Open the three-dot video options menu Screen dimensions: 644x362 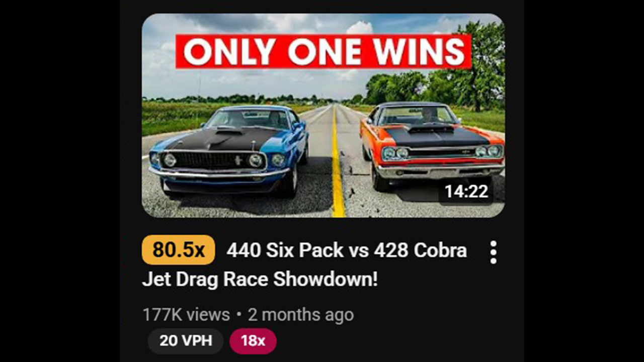493,252
